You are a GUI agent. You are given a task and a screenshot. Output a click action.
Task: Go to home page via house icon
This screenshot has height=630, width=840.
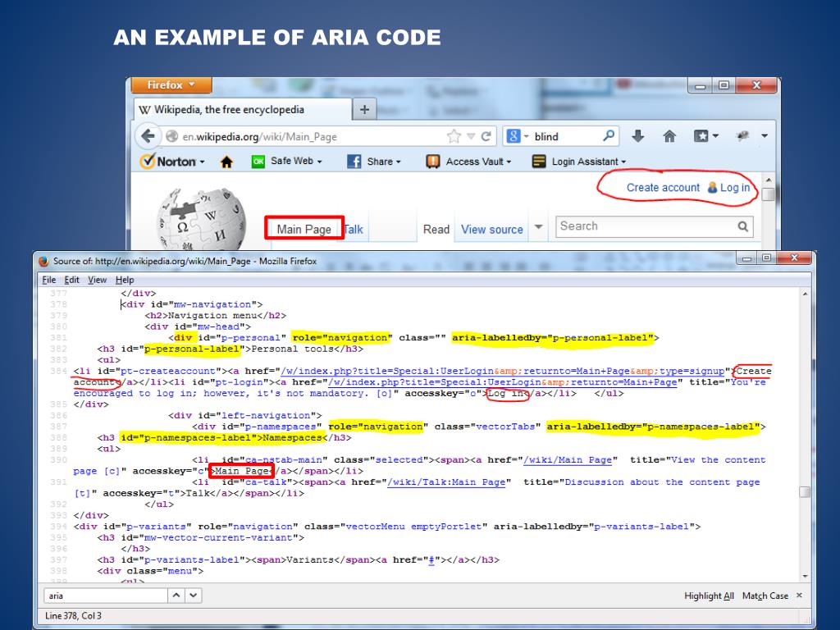click(x=669, y=136)
